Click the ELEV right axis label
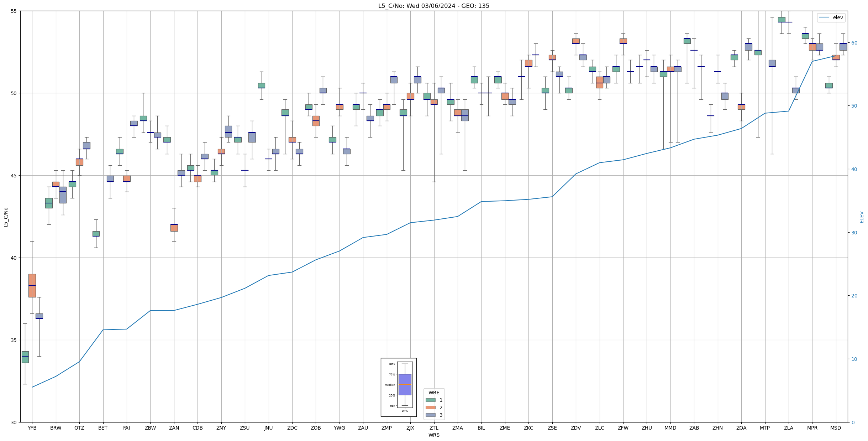The height and width of the screenshot is (441, 868). [x=862, y=217]
